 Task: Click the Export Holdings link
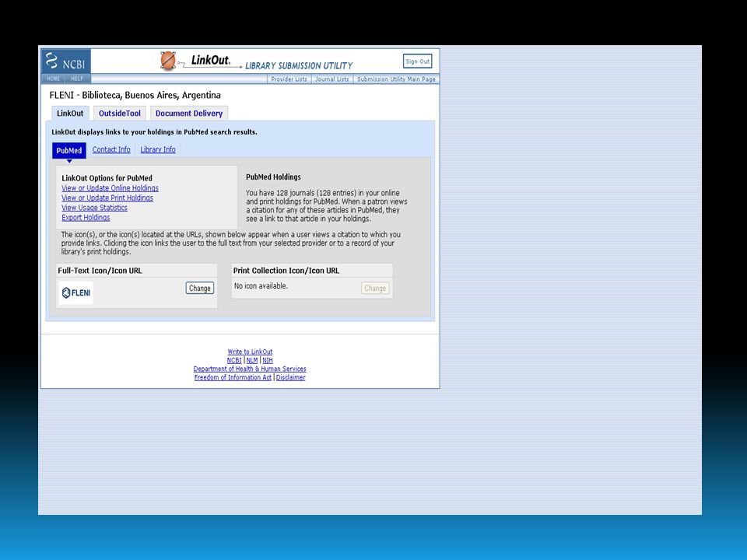pos(86,217)
